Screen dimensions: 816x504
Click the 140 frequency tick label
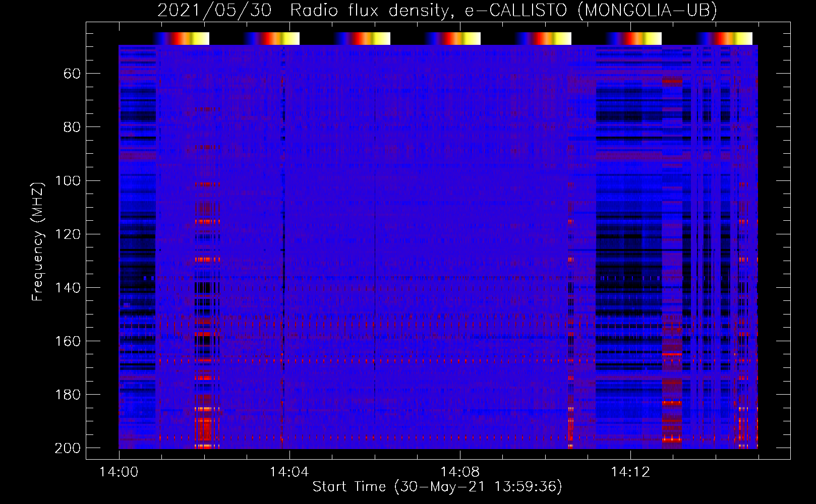(68, 288)
